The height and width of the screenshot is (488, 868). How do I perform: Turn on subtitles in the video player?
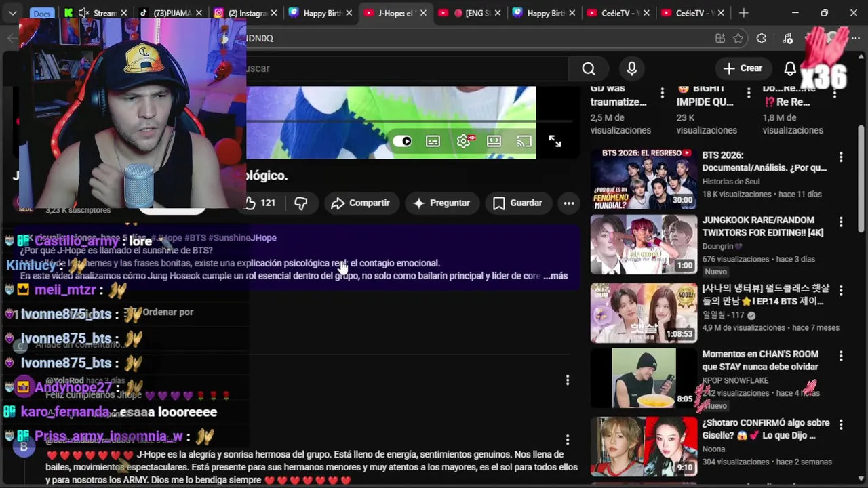tap(433, 141)
